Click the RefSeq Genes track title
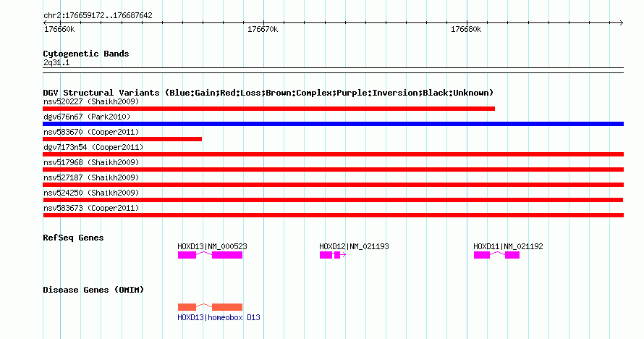The image size is (644, 339). [x=73, y=238]
